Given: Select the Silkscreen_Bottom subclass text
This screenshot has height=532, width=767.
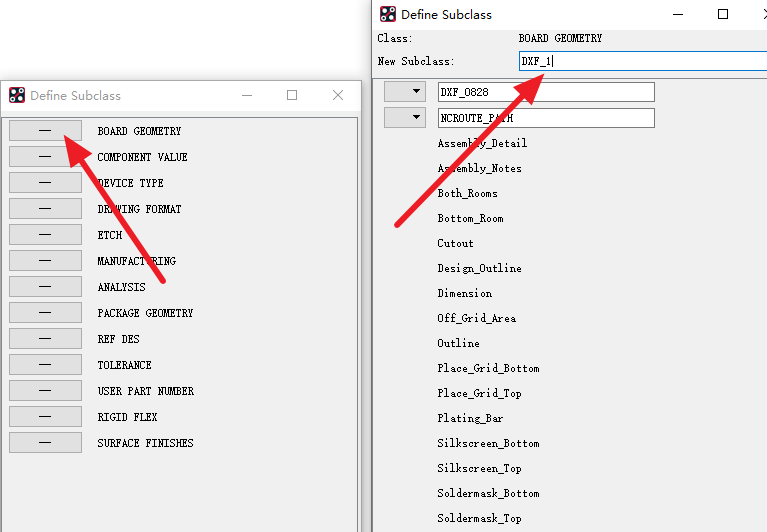Looking at the screenshot, I should coord(489,443).
